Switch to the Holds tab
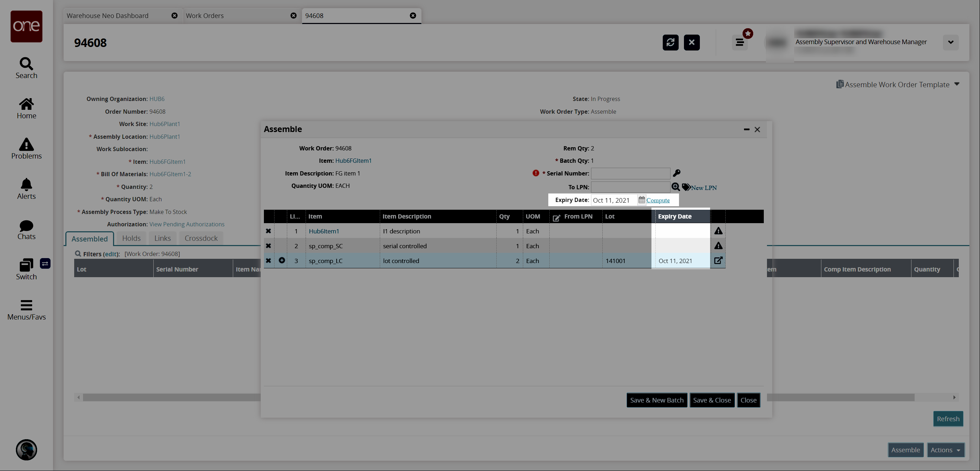The image size is (980, 471). click(x=131, y=238)
